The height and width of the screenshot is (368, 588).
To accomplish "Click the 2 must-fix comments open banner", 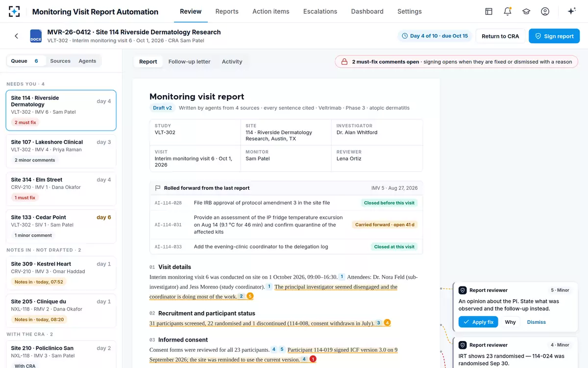I will click(x=457, y=62).
